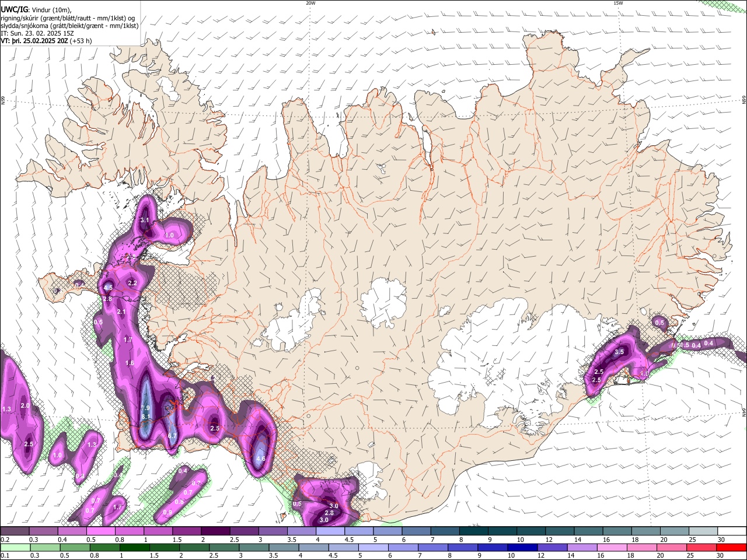This screenshot has width=747, height=560.
Task: Click the precipitation value '7.9' on the map
Action: coord(146,408)
